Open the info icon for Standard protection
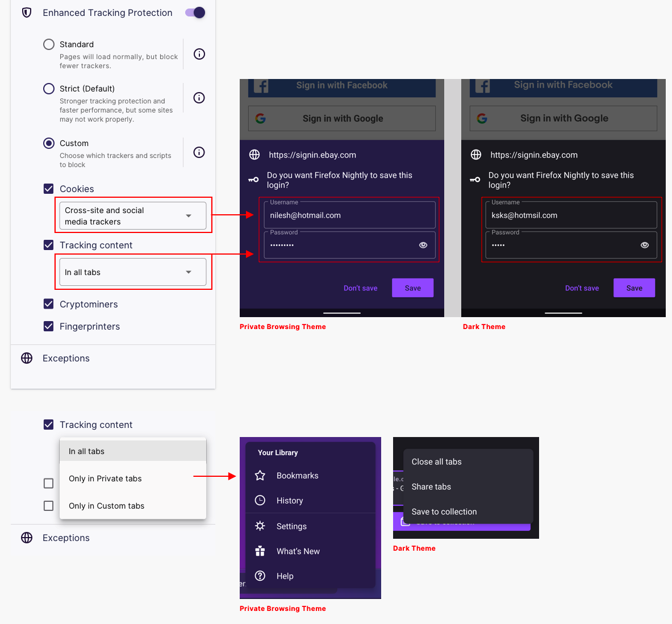This screenshot has height=624, width=672. [x=199, y=54]
